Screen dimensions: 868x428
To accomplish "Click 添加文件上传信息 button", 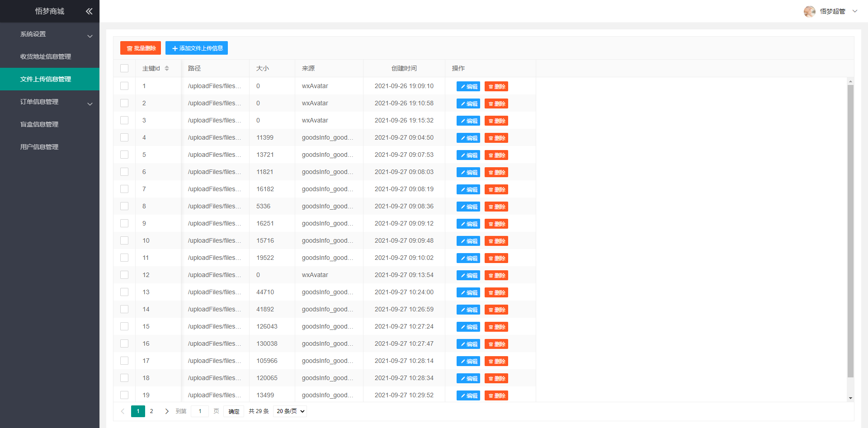I will (x=197, y=48).
